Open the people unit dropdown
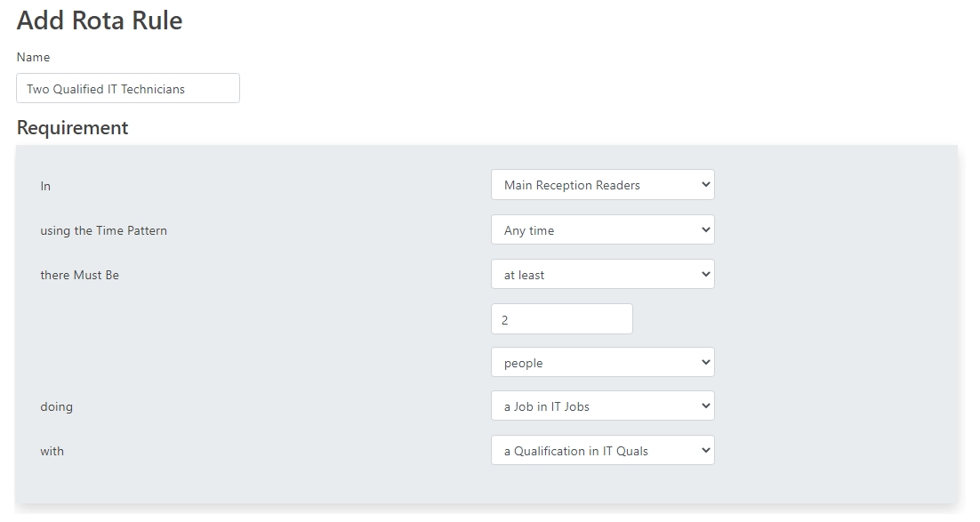Viewport: 980px width, 522px height. (x=603, y=363)
